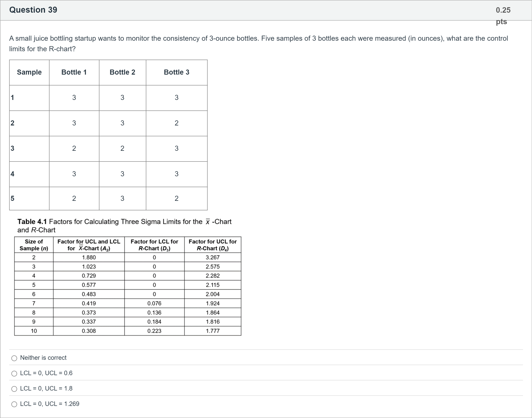Click the Size of Sample (n) header
532x418 pixels.
click(x=34, y=245)
